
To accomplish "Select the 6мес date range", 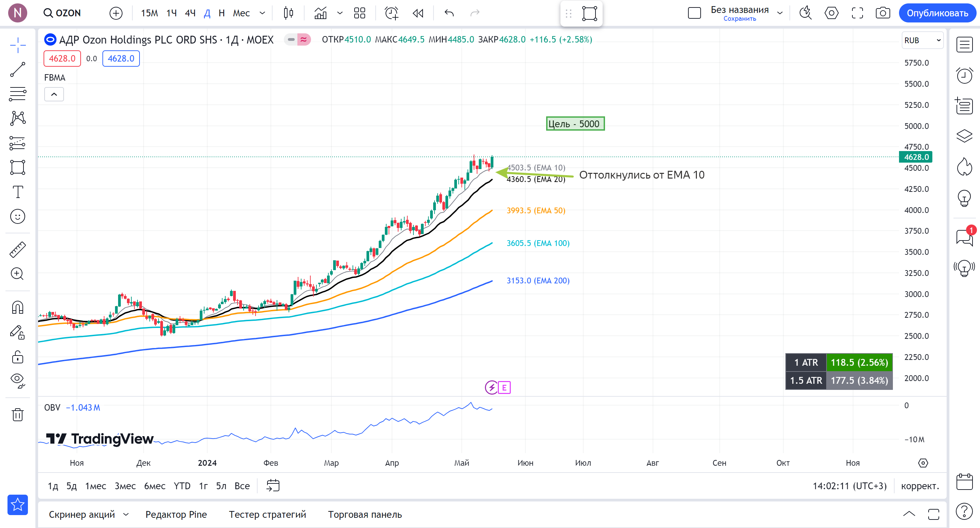I will [x=154, y=486].
